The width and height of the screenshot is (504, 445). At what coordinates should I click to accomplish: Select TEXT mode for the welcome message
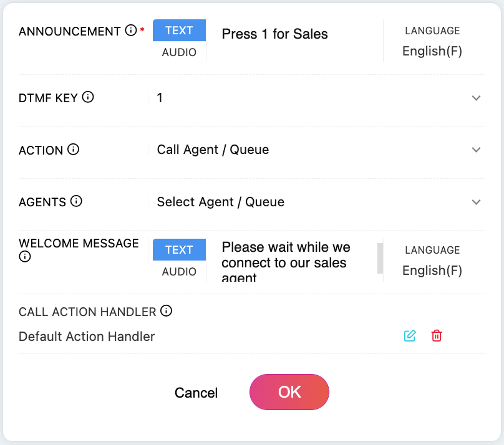tap(179, 250)
